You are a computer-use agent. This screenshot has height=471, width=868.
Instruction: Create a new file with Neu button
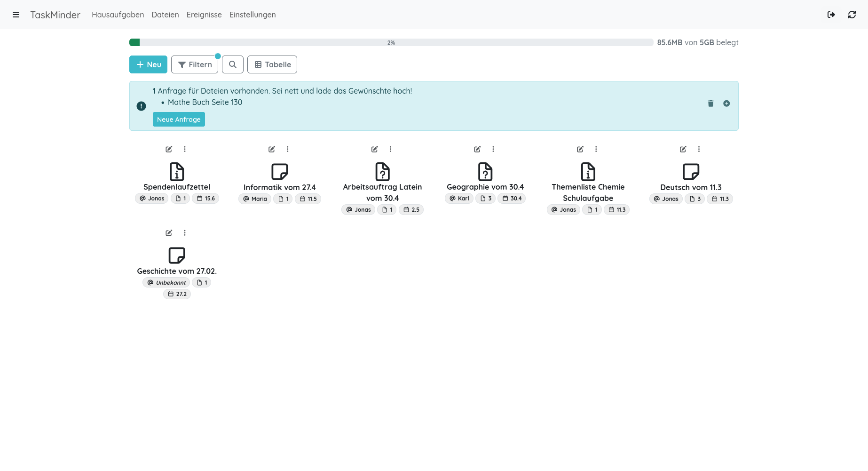pyautogui.click(x=148, y=64)
